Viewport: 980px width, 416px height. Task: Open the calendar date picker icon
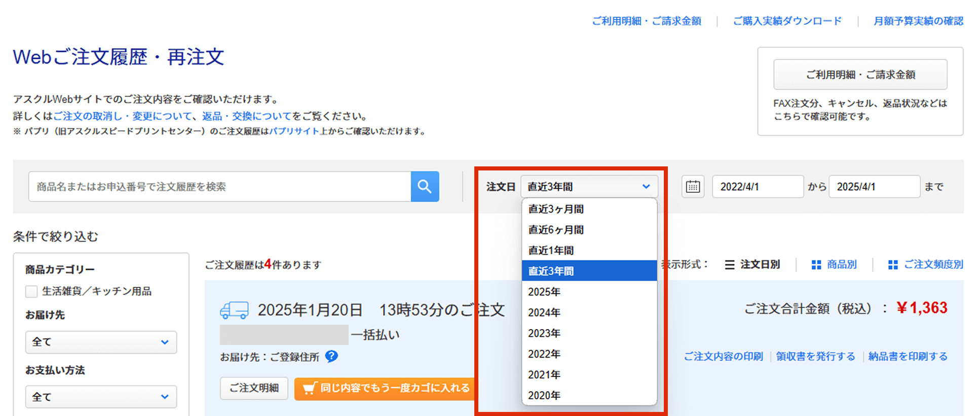click(693, 187)
